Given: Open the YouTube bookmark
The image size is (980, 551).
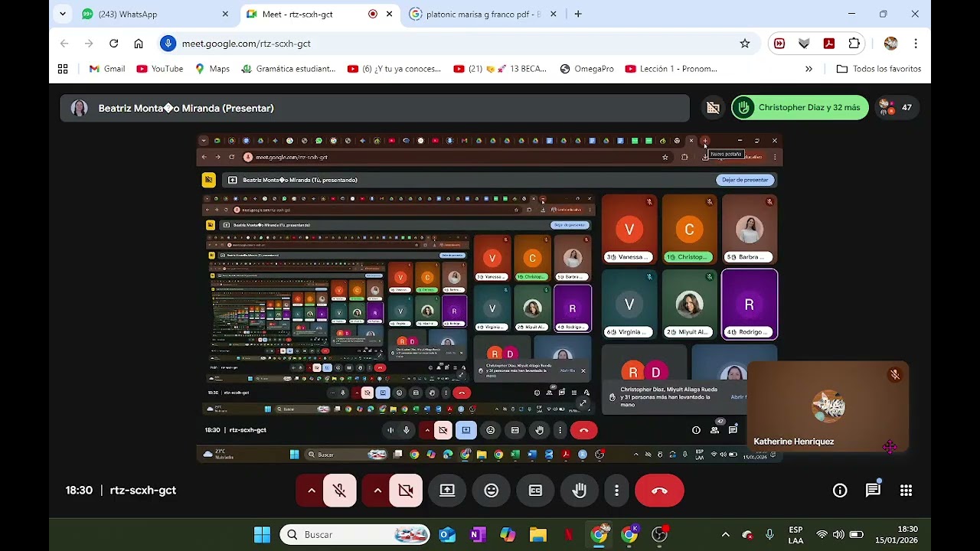Looking at the screenshot, I should pyautogui.click(x=159, y=69).
